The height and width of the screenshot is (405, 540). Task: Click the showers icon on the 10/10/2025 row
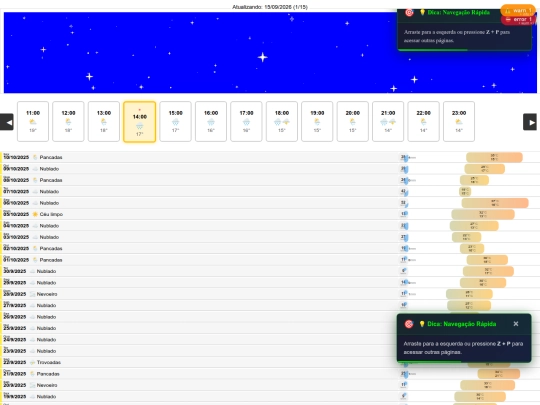tap(35, 157)
